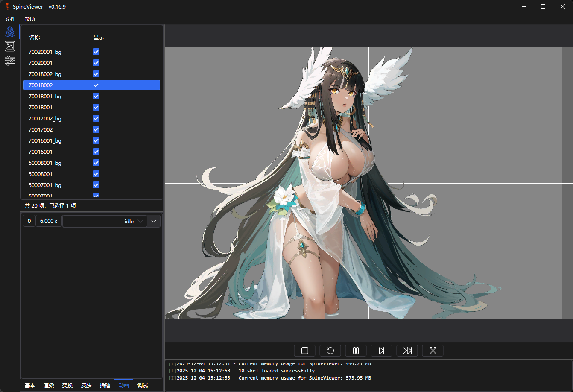Select the 70020001 list row

[92, 63]
